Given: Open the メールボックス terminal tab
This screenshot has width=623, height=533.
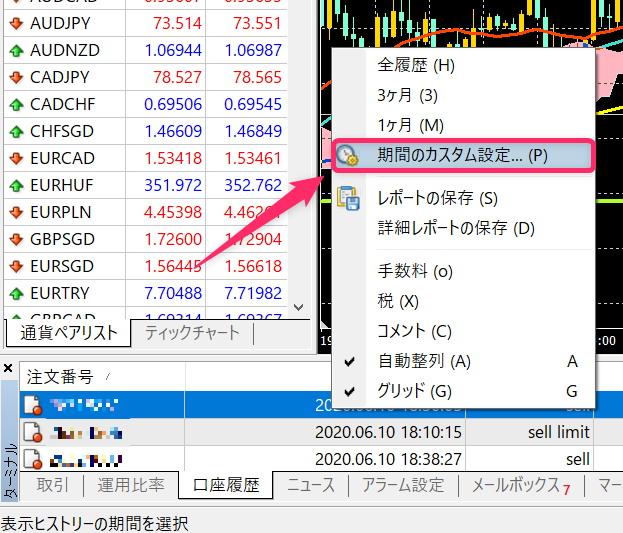Looking at the screenshot, I should click(521, 485).
